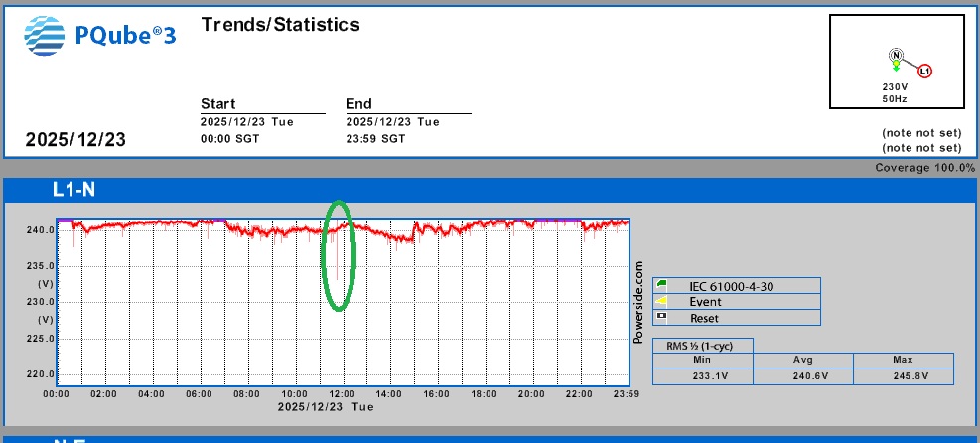Click the yellow Event legend marker
This screenshot has height=443, width=980.
click(663, 302)
